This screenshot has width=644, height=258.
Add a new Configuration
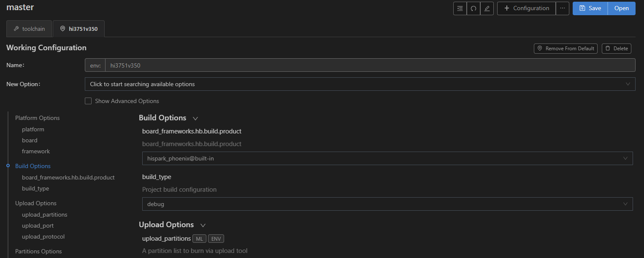coord(526,8)
